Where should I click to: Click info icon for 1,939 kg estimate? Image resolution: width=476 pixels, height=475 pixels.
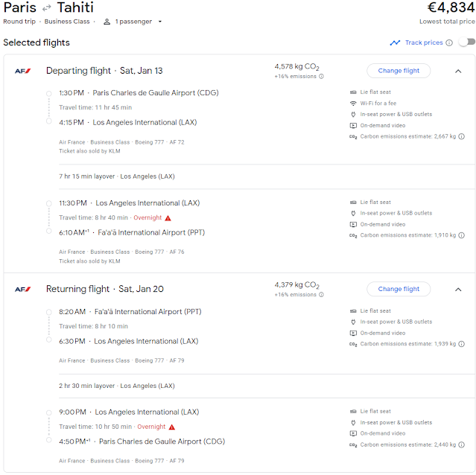click(x=461, y=344)
